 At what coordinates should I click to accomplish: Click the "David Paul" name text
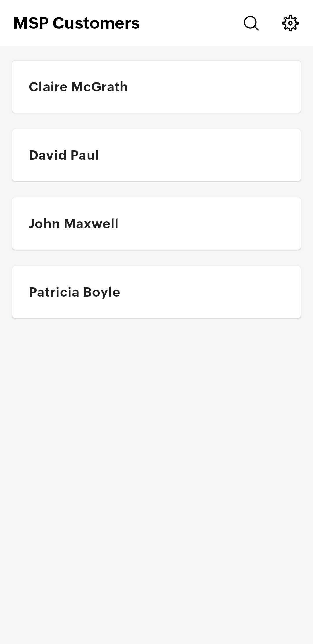[64, 155]
